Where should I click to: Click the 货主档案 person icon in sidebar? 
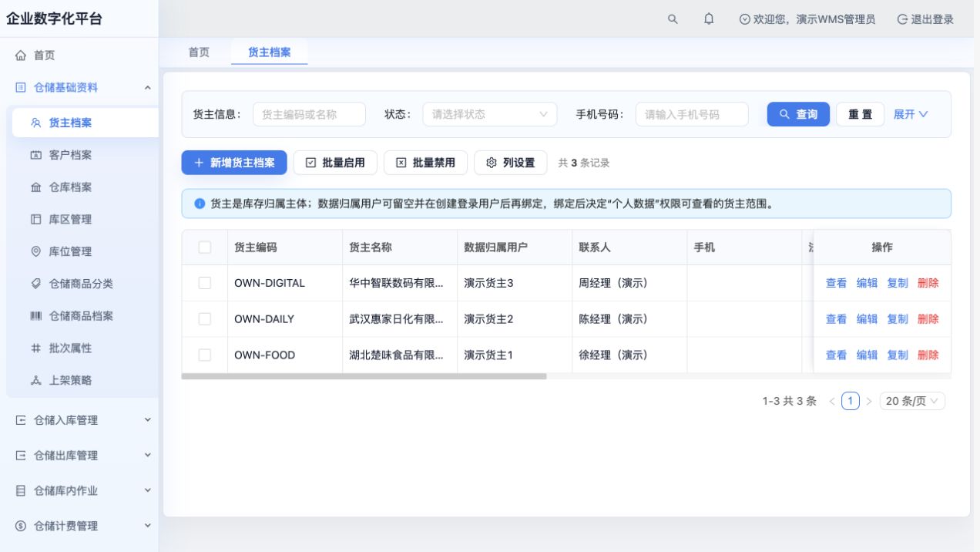[x=35, y=123]
